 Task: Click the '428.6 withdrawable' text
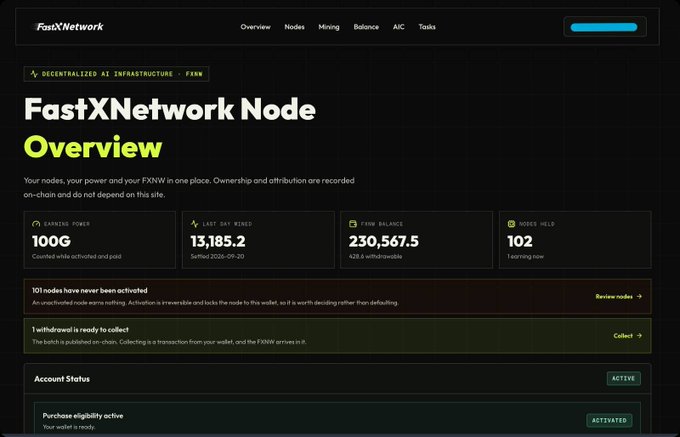point(375,257)
